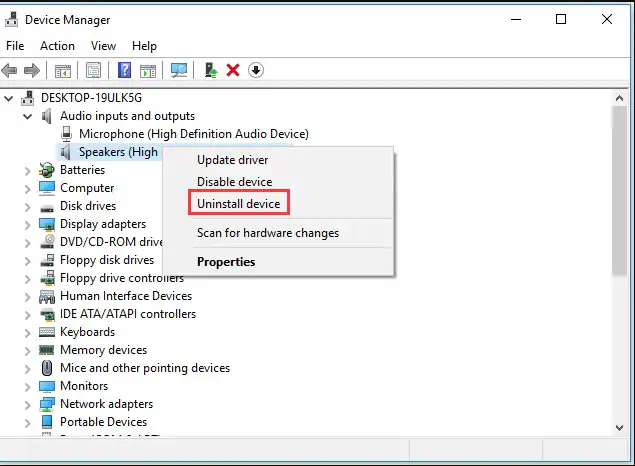Open the Action menu
The width and height of the screenshot is (635, 466).
pyautogui.click(x=58, y=46)
